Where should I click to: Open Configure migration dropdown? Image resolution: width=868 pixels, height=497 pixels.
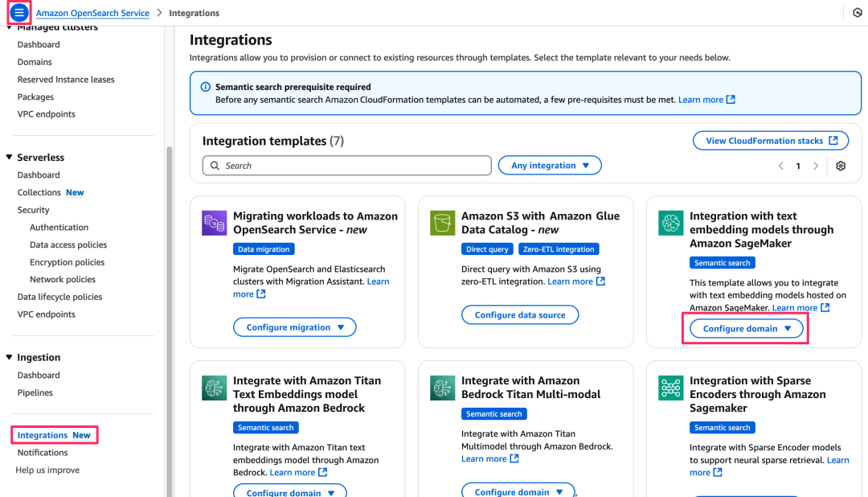click(x=294, y=327)
